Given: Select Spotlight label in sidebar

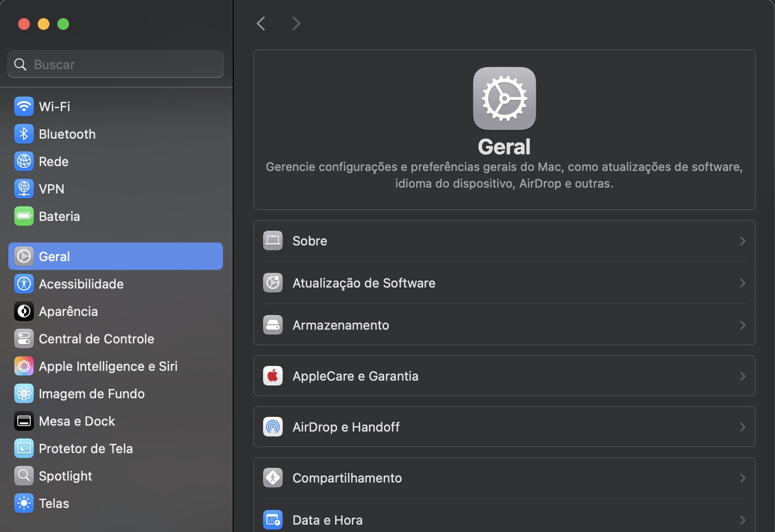Looking at the screenshot, I should point(66,476).
